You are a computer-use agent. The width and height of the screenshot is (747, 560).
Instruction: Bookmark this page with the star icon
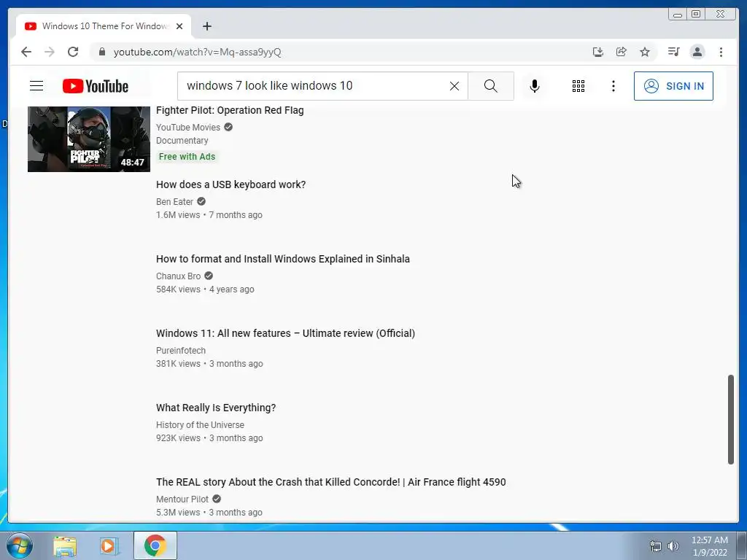[645, 52]
